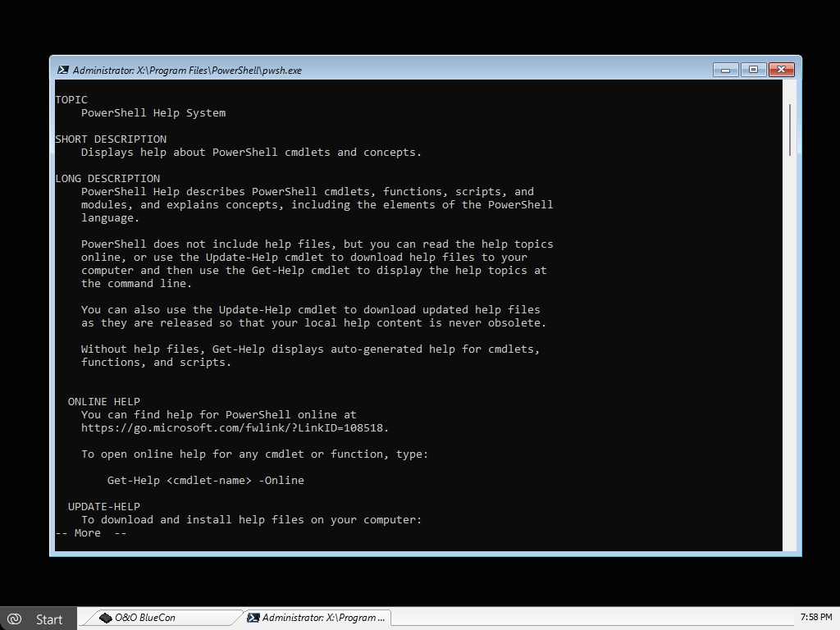The height and width of the screenshot is (630, 840).
Task: Click the LONG DESCRIPTION heading
Action: (x=107, y=179)
